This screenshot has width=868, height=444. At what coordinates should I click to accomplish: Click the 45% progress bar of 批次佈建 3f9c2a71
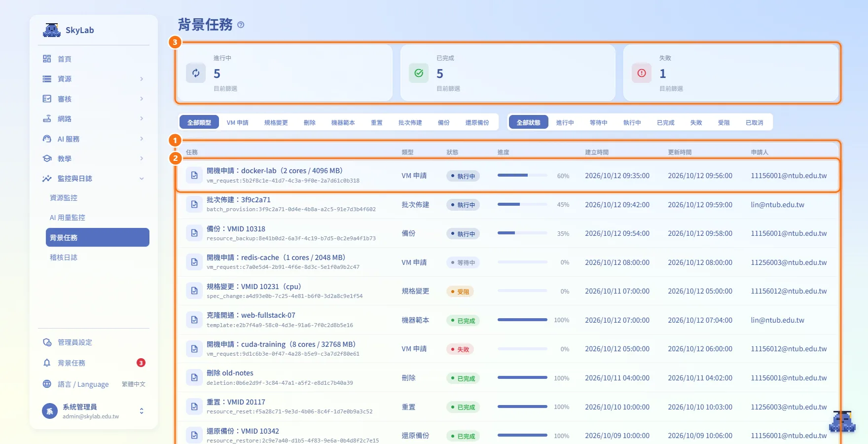[522, 204]
